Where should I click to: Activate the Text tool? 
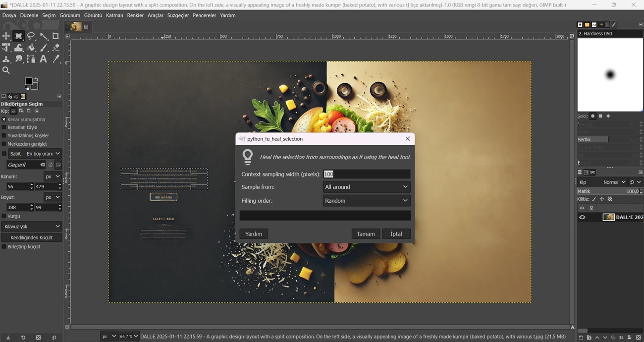[44, 59]
